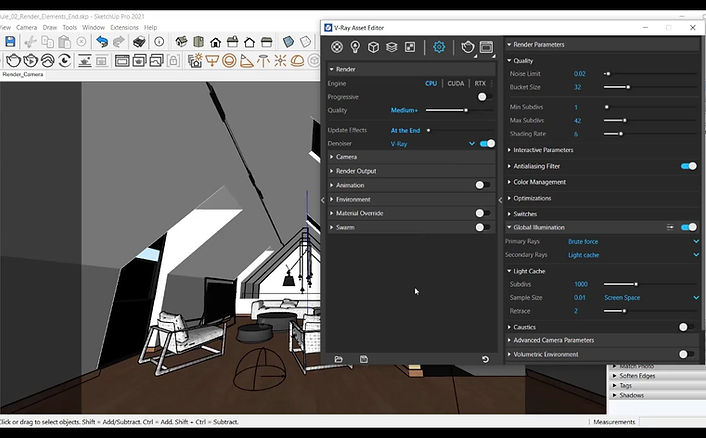Screen dimensions: 706x438
Task: Adjust the Quality preset slider
Action: pos(466,110)
